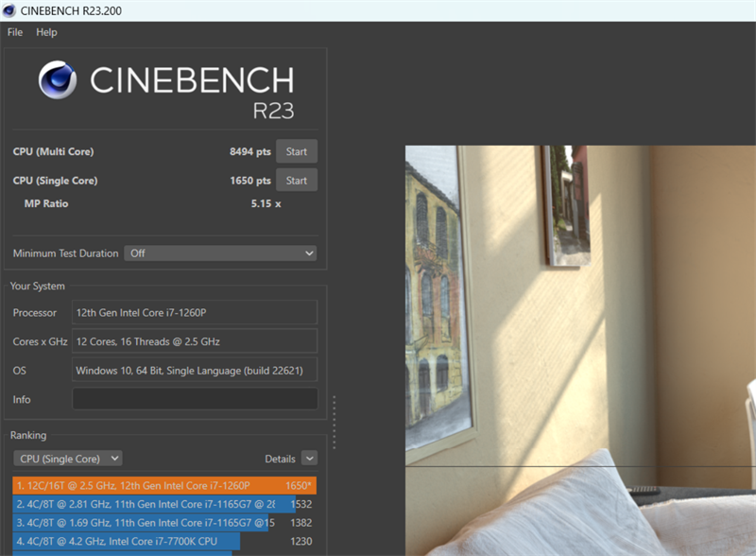Image resolution: width=756 pixels, height=556 pixels.
Task: Click the 1532 score in ranking
Action: [x=301, y=504]
